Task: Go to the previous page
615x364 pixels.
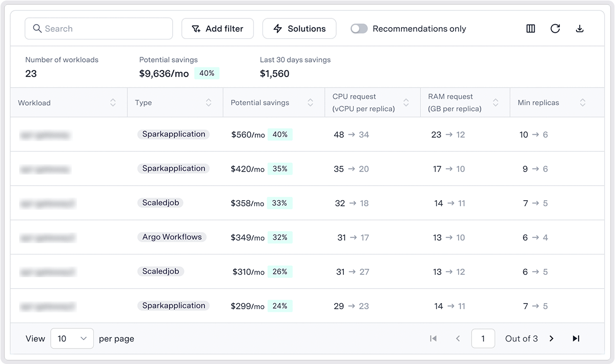Action: tap(458, 338)
